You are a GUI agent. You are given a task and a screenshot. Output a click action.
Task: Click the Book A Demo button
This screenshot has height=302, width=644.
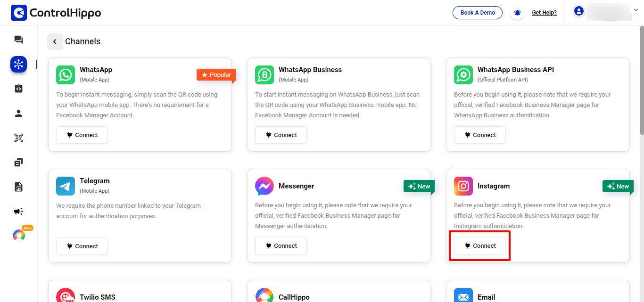point(478,13)
